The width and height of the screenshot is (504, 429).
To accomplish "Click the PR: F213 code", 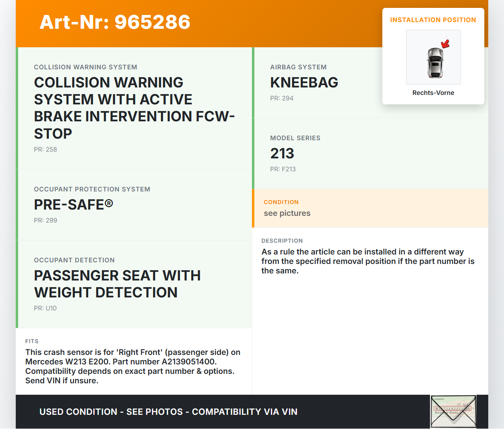I will click(283, 169).
